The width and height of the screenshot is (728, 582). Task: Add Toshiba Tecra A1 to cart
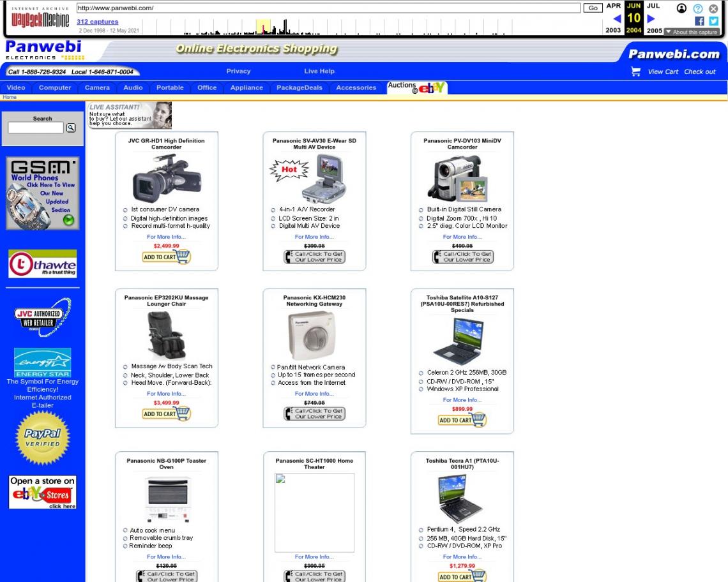462,576
